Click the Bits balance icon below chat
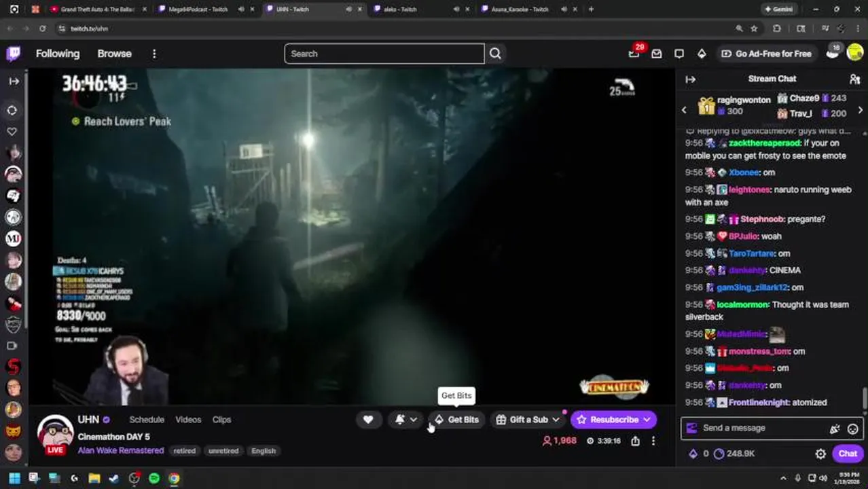The width and height of the screenshot is (868, 489). [693, 454]
